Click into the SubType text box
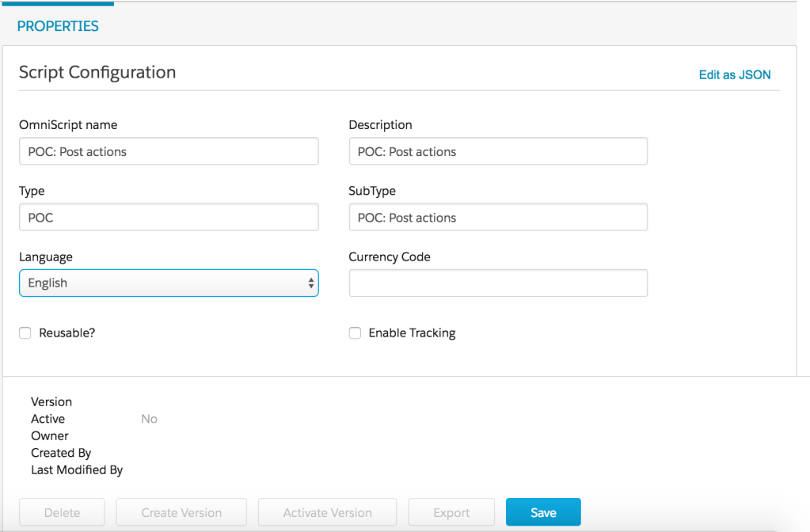 pyautogui.click(x=498, y=217)
